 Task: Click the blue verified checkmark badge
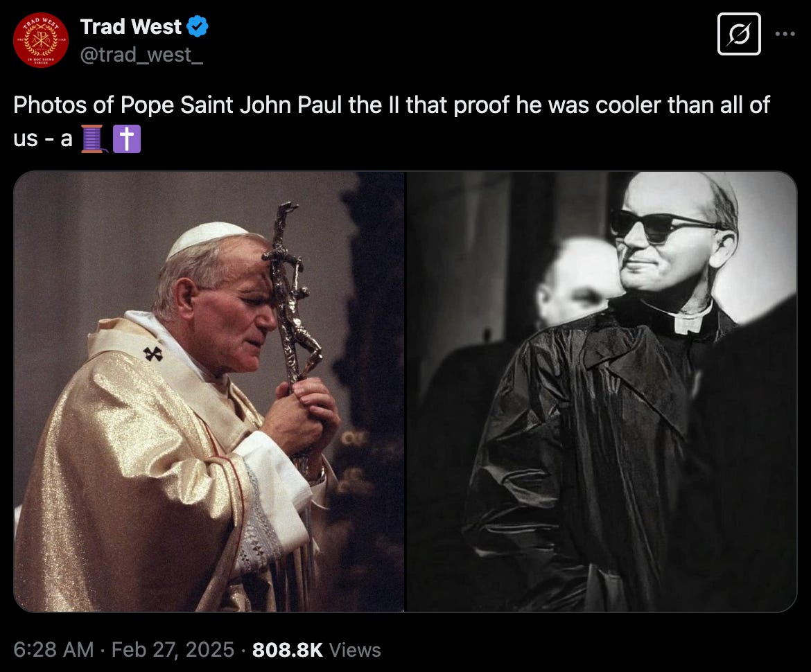197,26
